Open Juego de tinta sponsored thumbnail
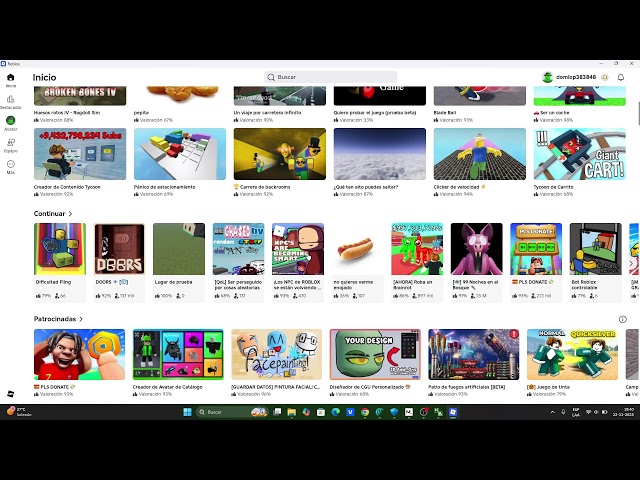This screenshot has width=640, height=480. (x=572, y=355)
